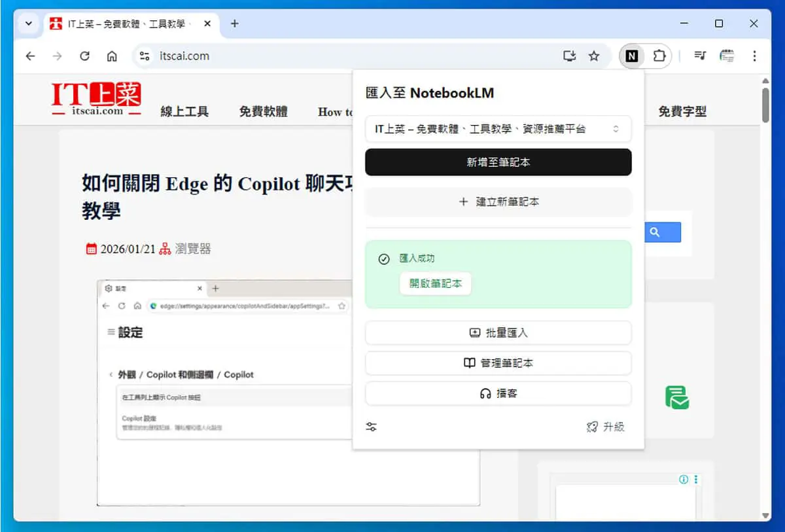Open Chrome's three-dot menu
The height and width of the screenshot is (532, 785).
pyautogui.click(x=754, y=56)
